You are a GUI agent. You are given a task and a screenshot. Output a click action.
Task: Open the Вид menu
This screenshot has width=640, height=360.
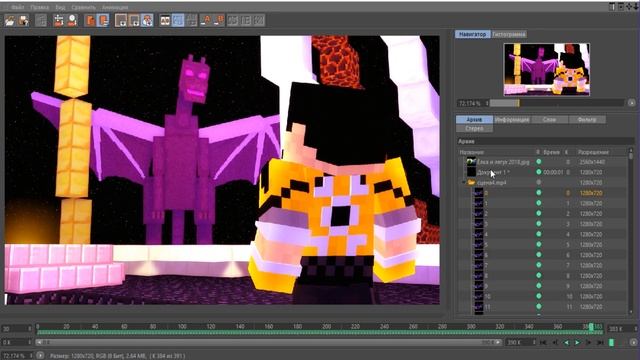(x=60, y=7)
